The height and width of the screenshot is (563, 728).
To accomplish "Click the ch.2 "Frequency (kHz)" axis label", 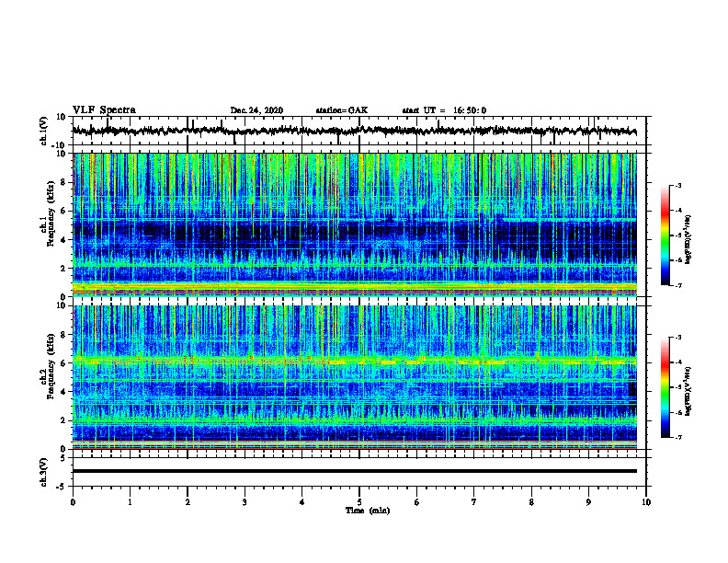I will 51,366.
